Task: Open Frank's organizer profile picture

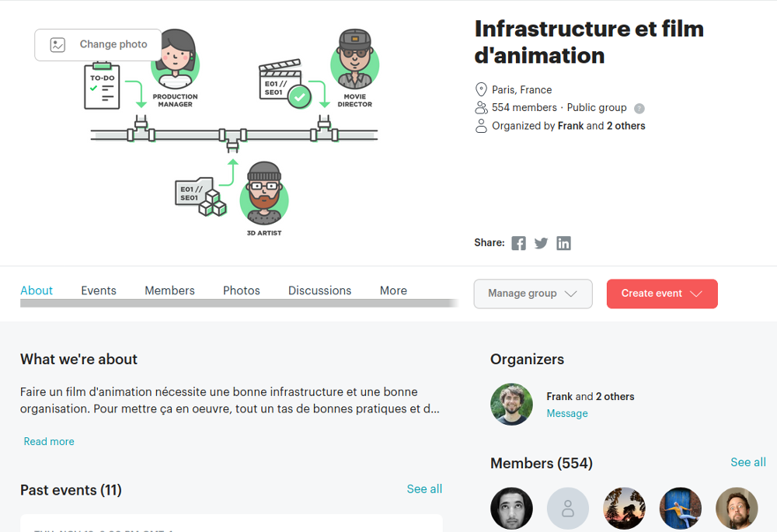Action: (x=511, y=405)
